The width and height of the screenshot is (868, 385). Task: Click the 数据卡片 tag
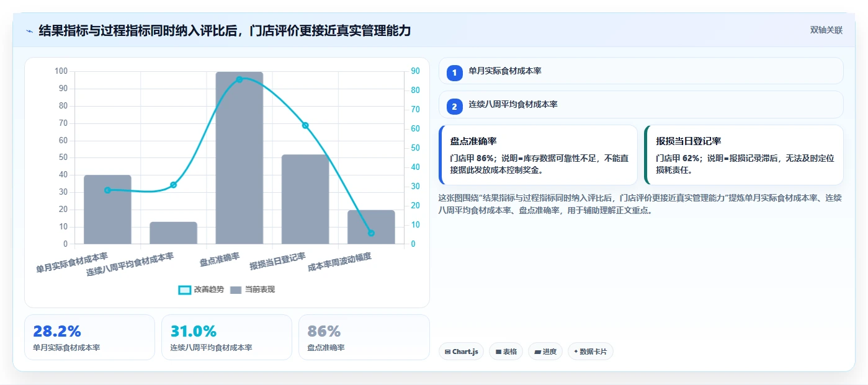(x=590, y=352)
